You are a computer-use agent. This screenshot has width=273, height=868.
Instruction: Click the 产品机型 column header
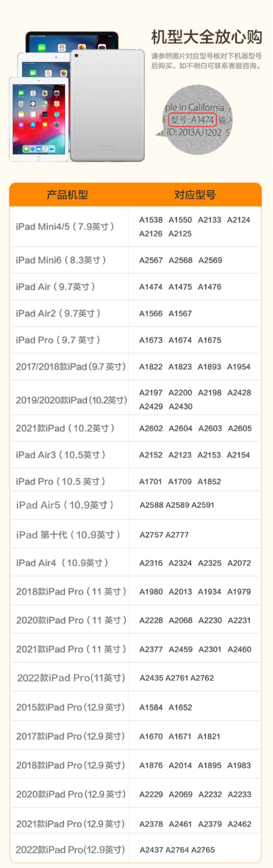point(67,195)
